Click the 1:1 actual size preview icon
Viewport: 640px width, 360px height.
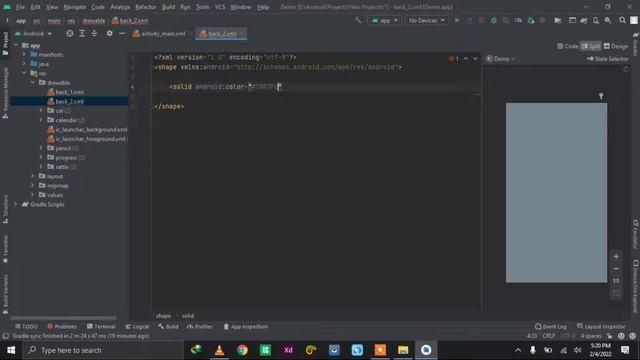[x=616, y=281]
